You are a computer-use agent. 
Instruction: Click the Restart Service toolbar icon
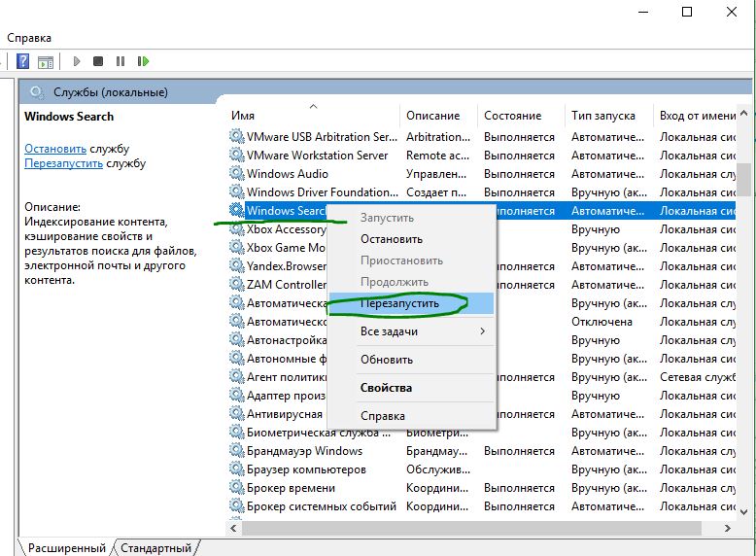[x=143, y=61]
